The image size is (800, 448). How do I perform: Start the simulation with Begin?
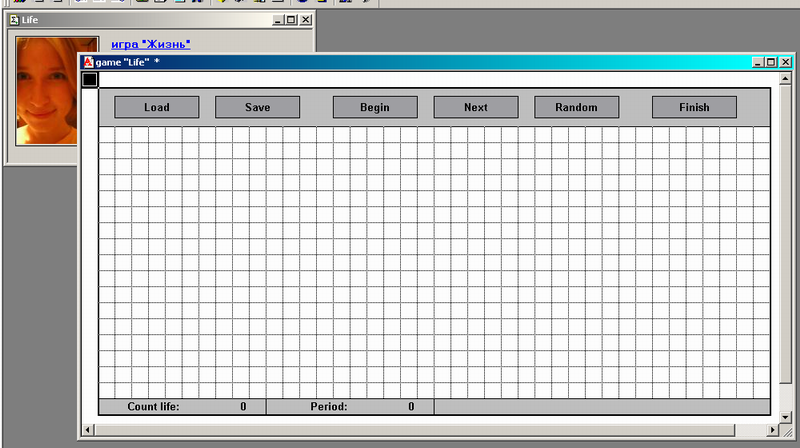pos(375,107)
